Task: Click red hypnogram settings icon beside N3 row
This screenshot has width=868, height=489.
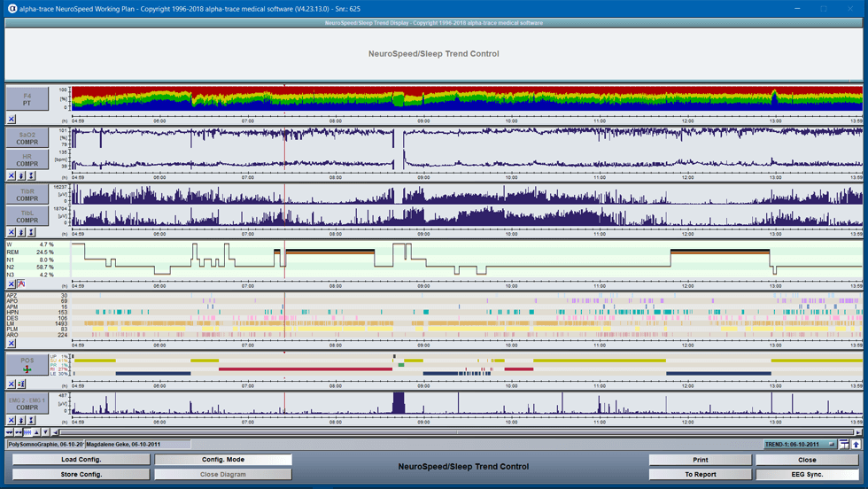Action: [21, 284]
